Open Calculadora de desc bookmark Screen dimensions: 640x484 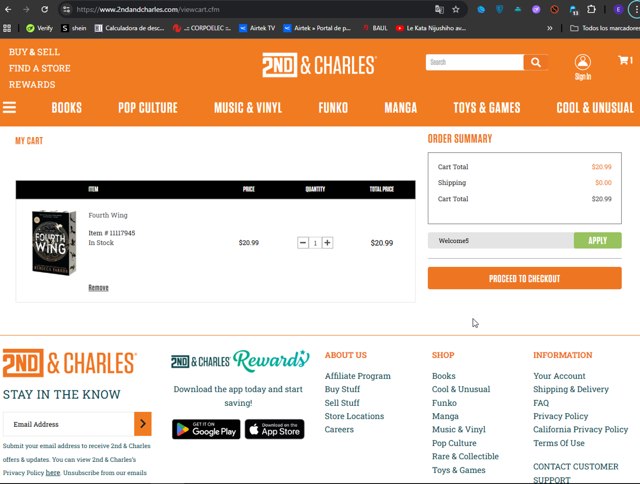[x=129, y=28]
